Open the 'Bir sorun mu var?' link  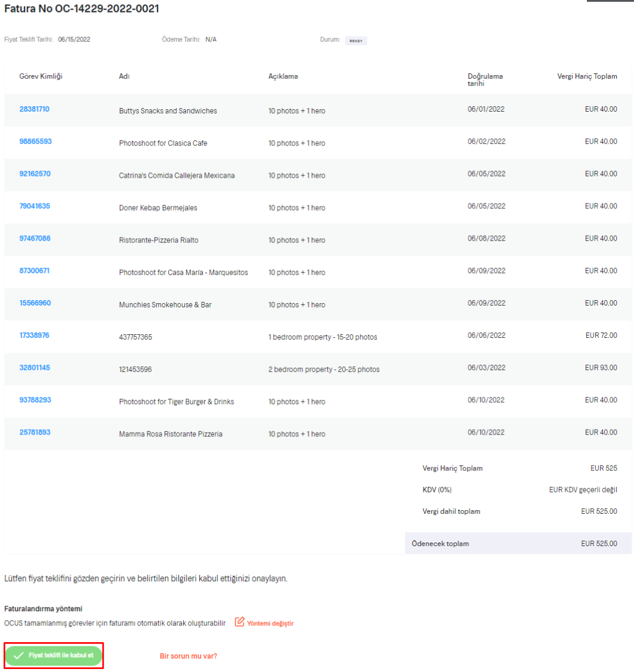188,656
